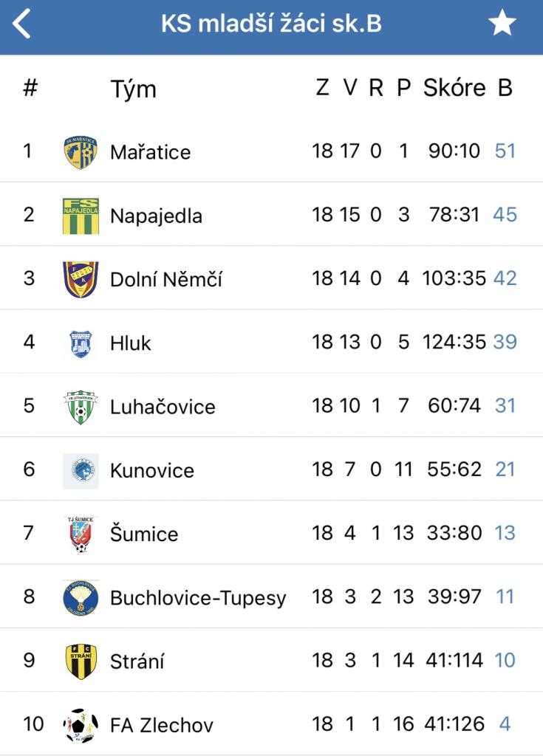This screenshot has width=543, height=756.
Task: Tap the Kunovice club logo
Action: pos(81,470)
